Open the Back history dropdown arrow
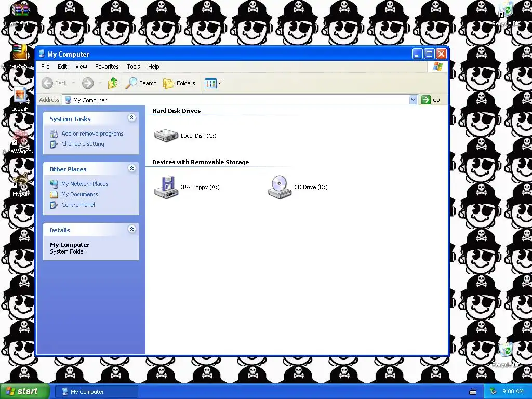532x399 pixels. point(73,83)
